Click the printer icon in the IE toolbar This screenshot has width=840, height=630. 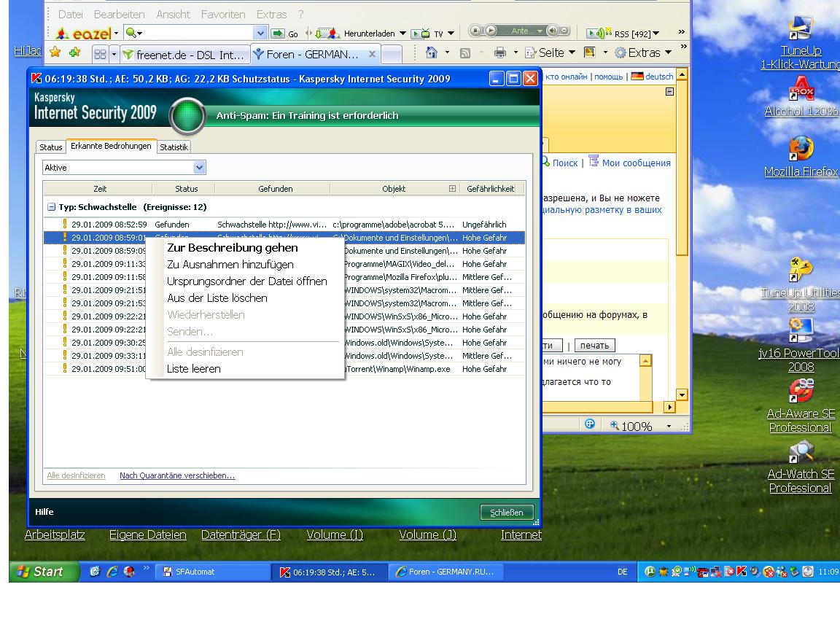(x=499, y=52)
